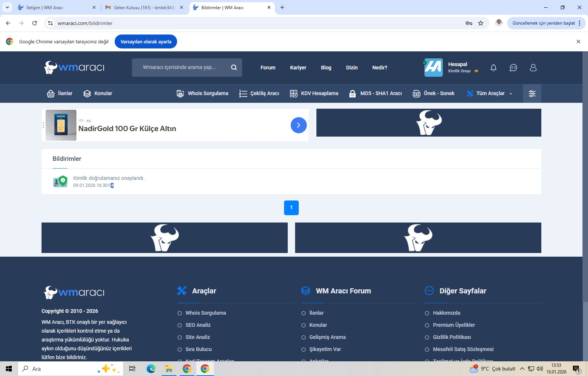Expand the tab search dropdown arrow
This screenshot has height=376, width=588.
(7, 7)
